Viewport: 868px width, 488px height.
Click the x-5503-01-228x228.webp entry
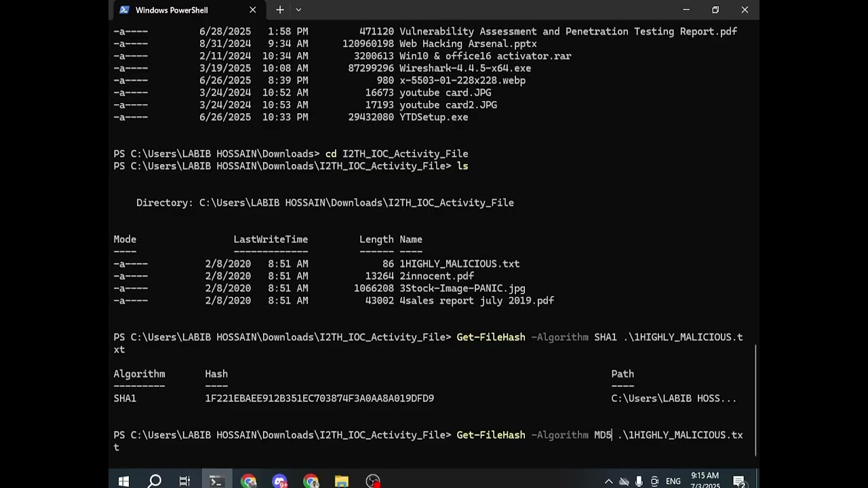[x=462, y=81]
